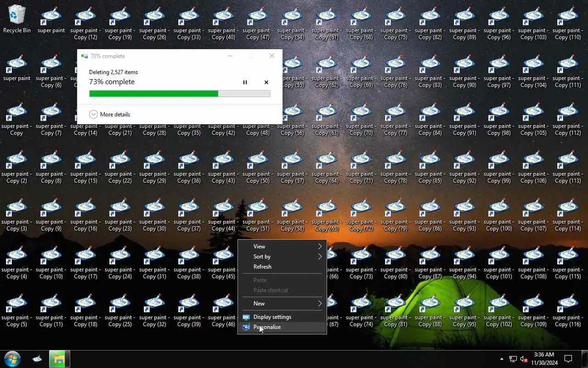
Task: Click the green deletion progress bar
Action: (180, 94)
